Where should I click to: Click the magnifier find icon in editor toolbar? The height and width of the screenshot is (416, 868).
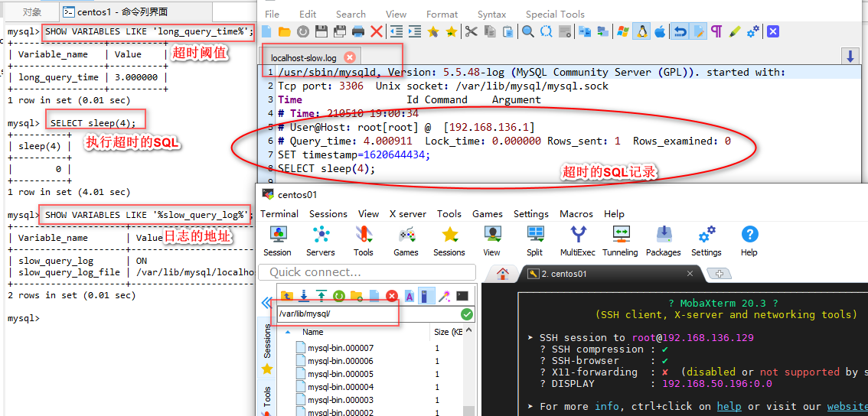tap(527, 31)
